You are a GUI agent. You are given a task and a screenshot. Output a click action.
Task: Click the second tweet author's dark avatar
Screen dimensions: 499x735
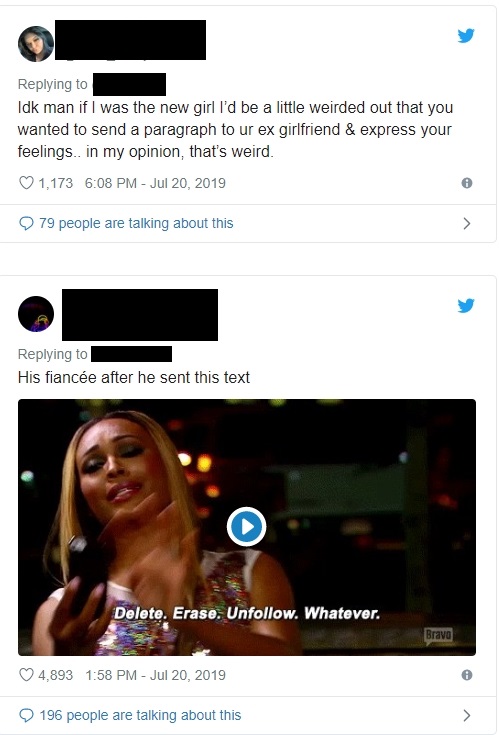tap(36, 314)
